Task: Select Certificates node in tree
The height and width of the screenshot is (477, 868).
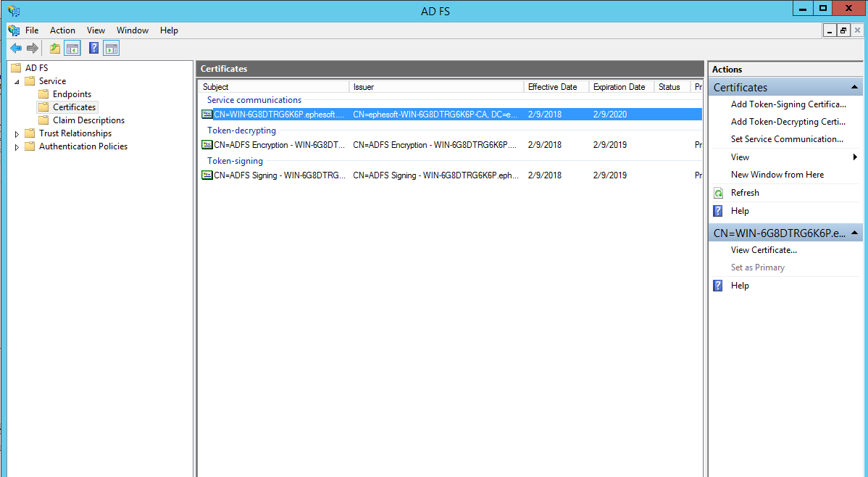Action: 74,107
